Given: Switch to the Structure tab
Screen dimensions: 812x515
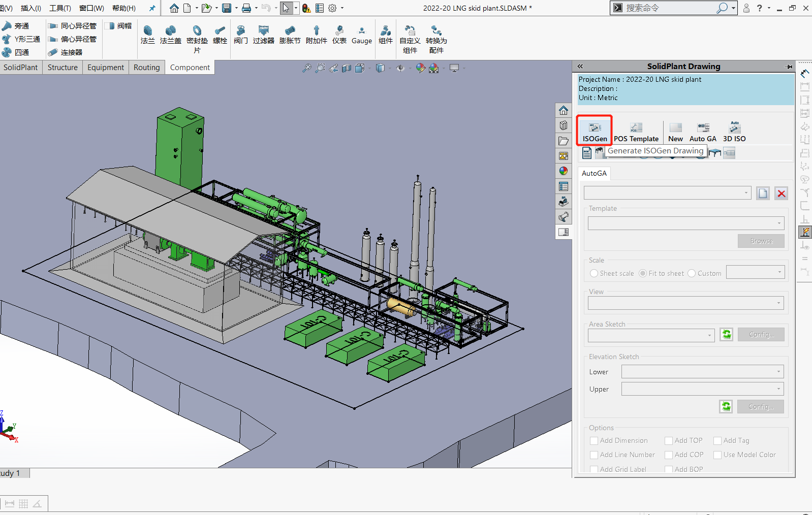Looking at the screenshot, I should click(63, 67).
